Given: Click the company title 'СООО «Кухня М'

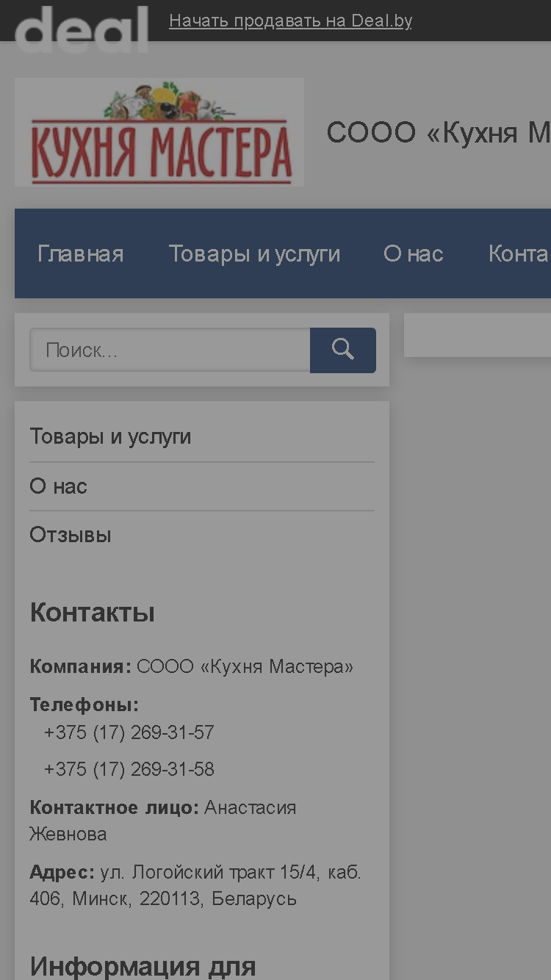Looking at the screenshot, I should 439,133.
